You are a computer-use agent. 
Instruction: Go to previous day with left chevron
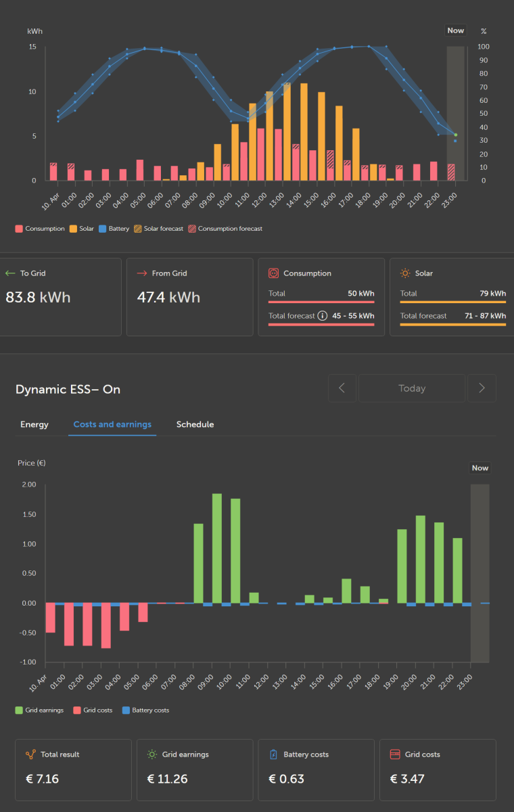pos(342,388)
